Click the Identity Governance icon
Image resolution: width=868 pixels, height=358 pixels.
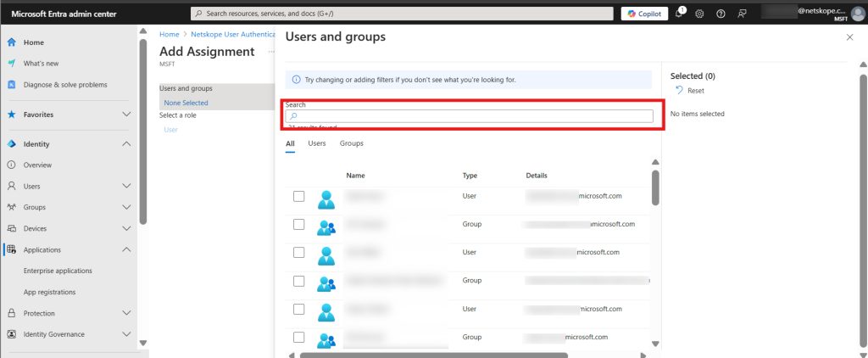coord(12,334)
